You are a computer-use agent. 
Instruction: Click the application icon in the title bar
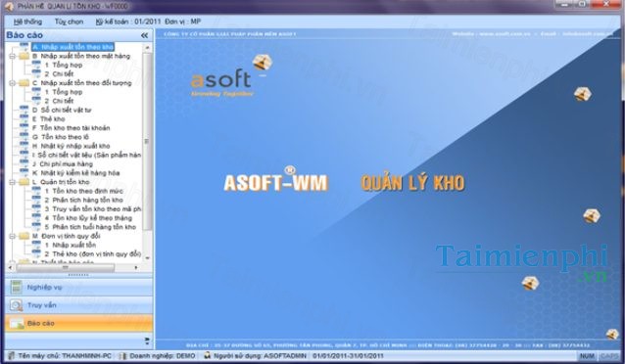(x=8, y=6)
